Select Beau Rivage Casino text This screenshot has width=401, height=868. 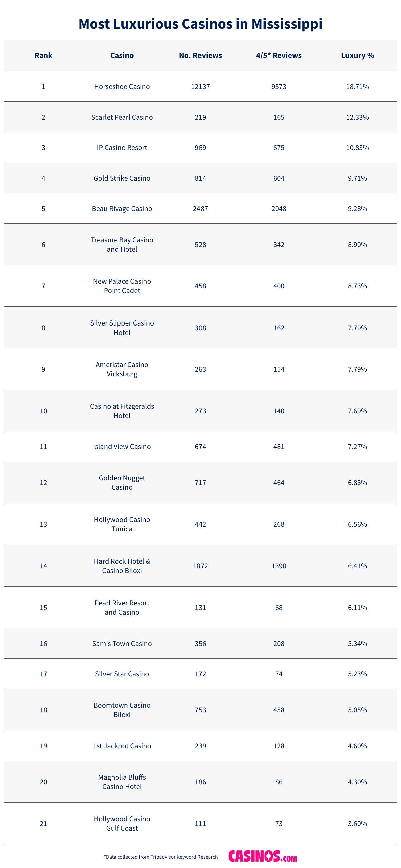pos(122,208)
